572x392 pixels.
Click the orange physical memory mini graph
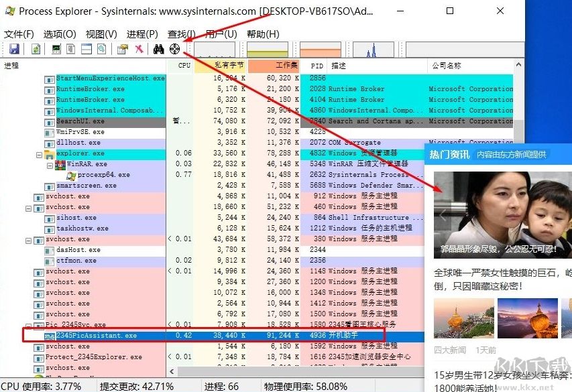point(321,50)
